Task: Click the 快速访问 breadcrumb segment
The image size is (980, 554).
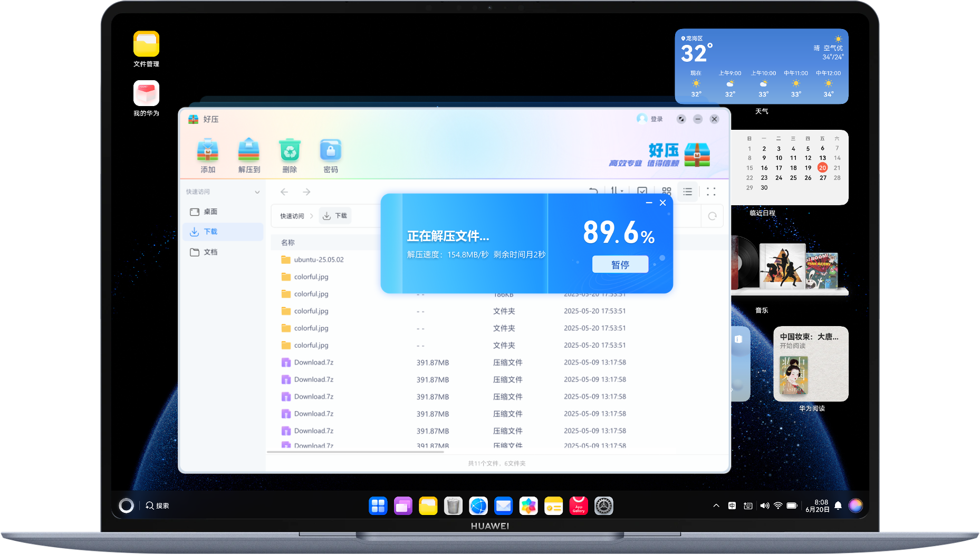Action: point(292,216)
